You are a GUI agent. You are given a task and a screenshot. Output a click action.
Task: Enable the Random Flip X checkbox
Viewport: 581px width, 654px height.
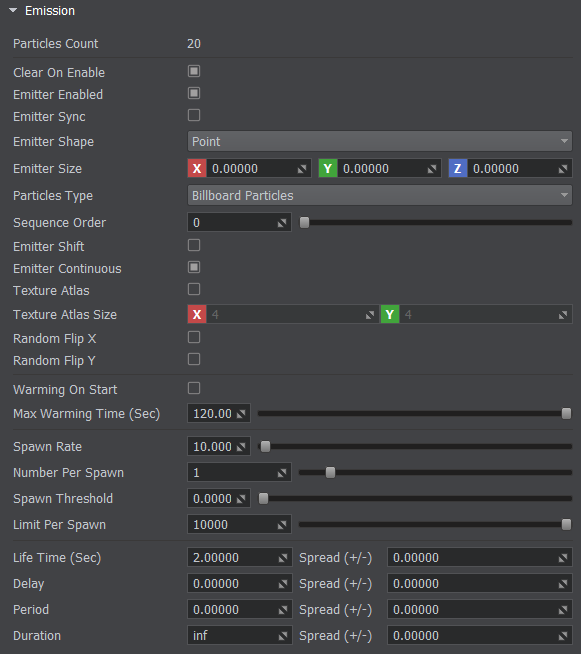194,337
